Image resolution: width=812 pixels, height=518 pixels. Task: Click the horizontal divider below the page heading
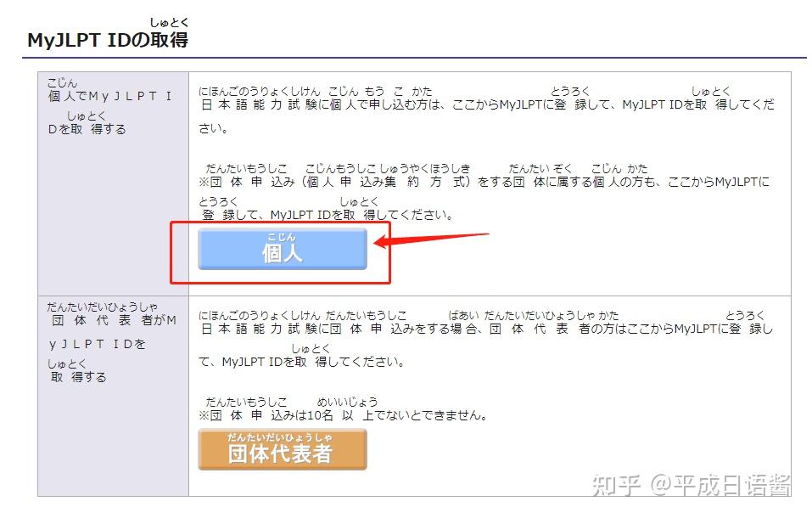406,58
